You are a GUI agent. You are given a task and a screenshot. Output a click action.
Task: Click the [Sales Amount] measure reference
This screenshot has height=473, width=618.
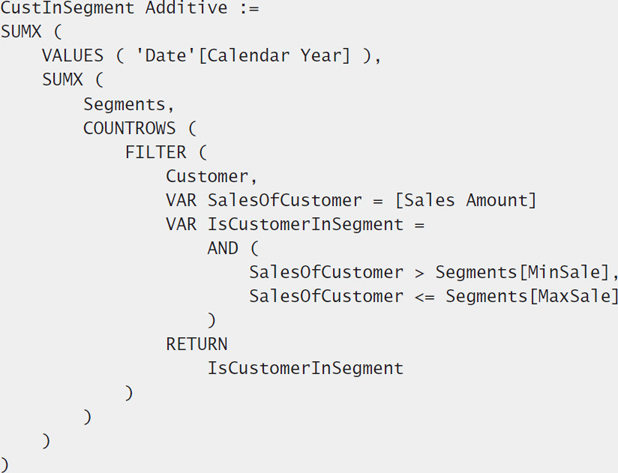coord(465,200)
